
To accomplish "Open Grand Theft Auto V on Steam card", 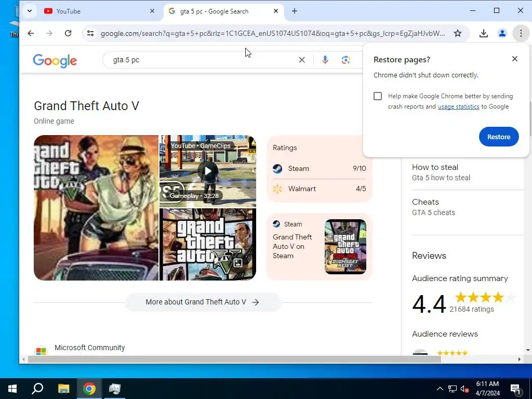I will pos(320,247).
